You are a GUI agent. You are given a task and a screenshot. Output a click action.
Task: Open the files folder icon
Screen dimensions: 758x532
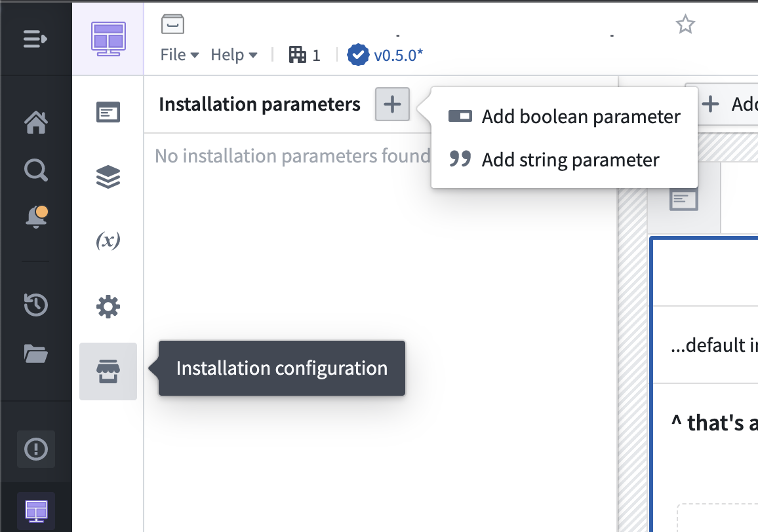(x=36, y=354)
